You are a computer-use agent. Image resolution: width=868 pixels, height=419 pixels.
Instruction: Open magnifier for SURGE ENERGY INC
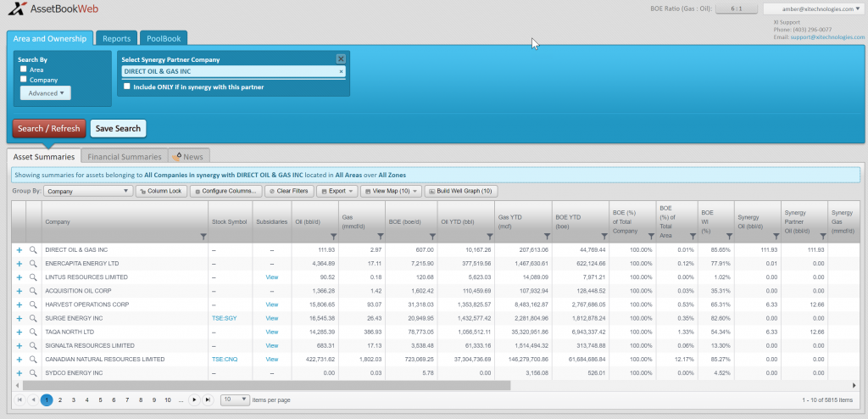33,319
